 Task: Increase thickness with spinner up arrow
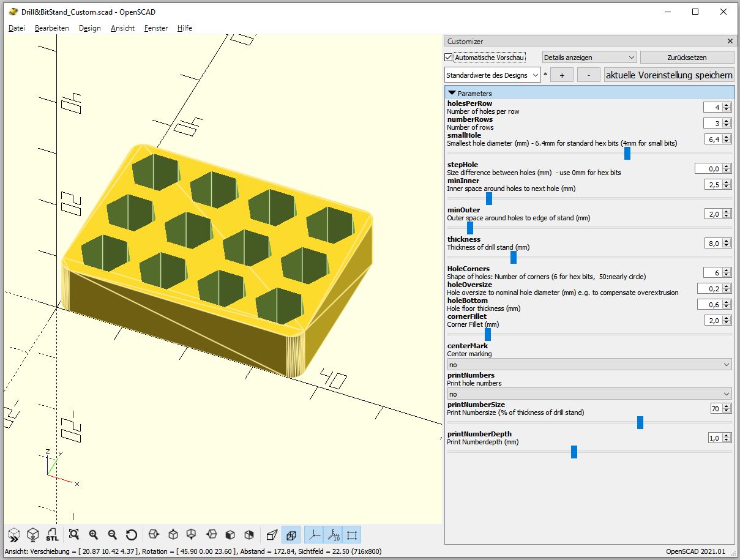point(727,241)
